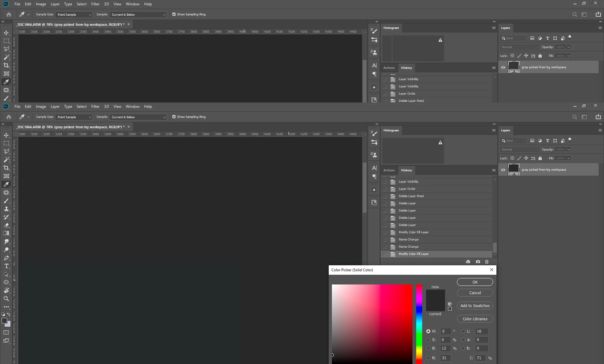Click the rainbow hue slider strip

coord(419,324)
